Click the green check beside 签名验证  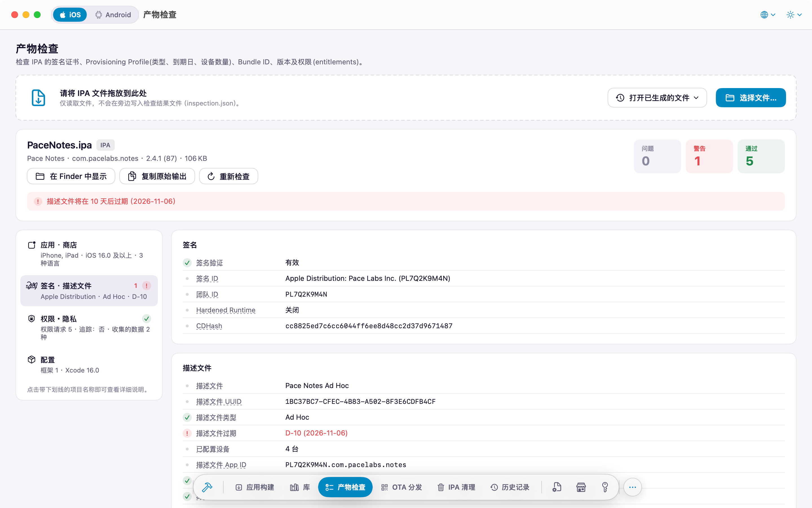187,263
